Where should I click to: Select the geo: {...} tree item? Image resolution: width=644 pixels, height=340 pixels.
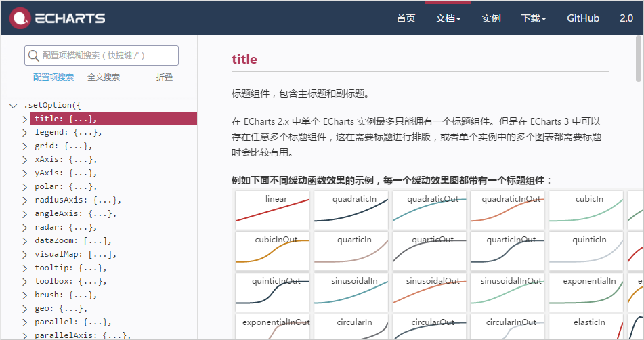(61, 308)
